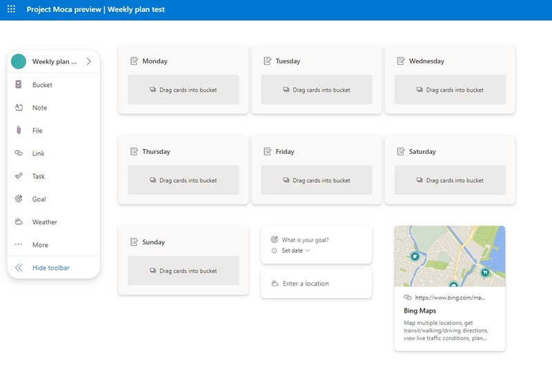Click the Bucket icon in toolbar
Image resolution: width=552 pixels, height=392 pixels.
(x=19, y=85)
